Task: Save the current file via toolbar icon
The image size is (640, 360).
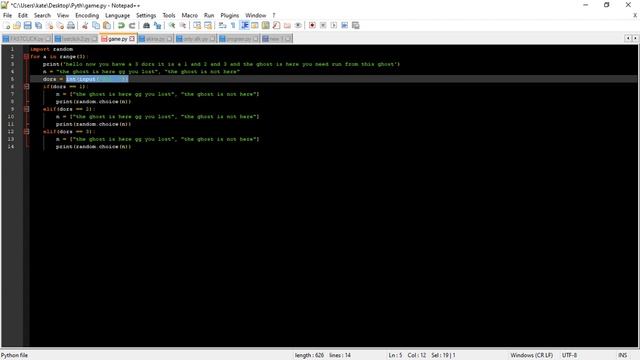Action: coord(28,25)
